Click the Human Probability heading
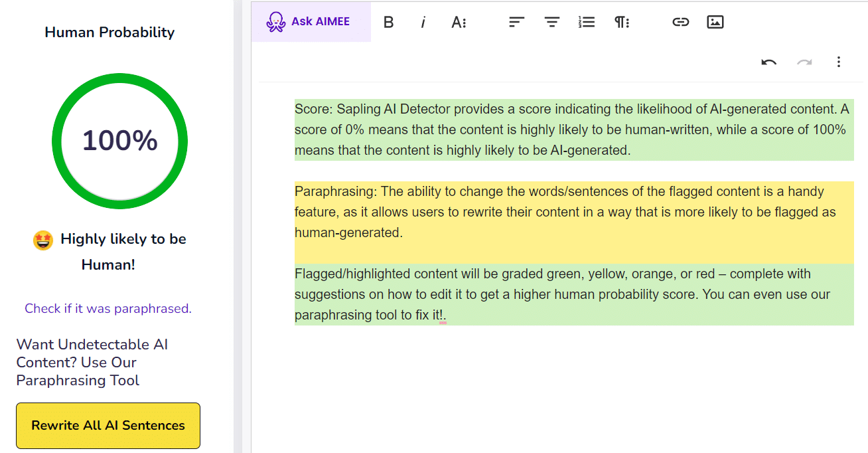 point(109,32)
